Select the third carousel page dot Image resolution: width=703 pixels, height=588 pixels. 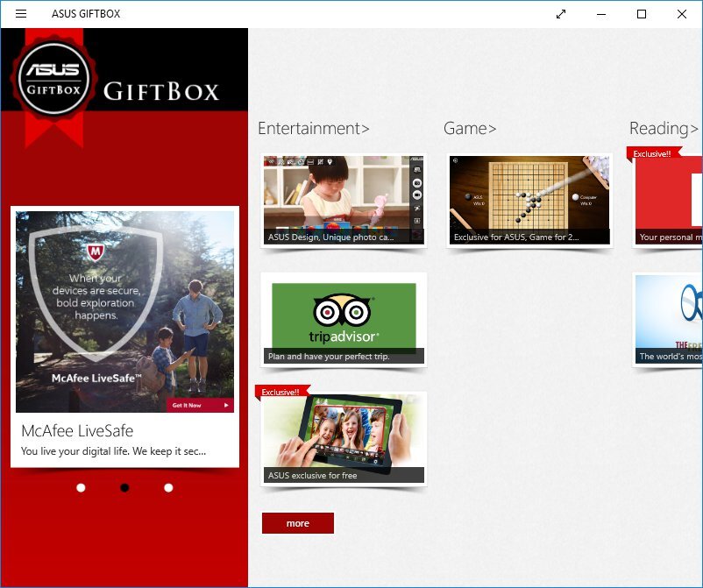[168, 487]
